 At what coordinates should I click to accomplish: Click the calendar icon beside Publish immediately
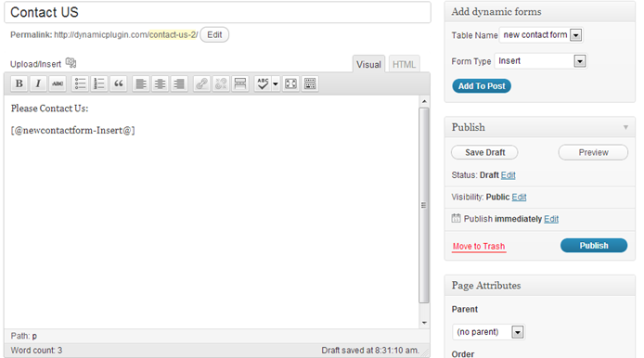456,218
